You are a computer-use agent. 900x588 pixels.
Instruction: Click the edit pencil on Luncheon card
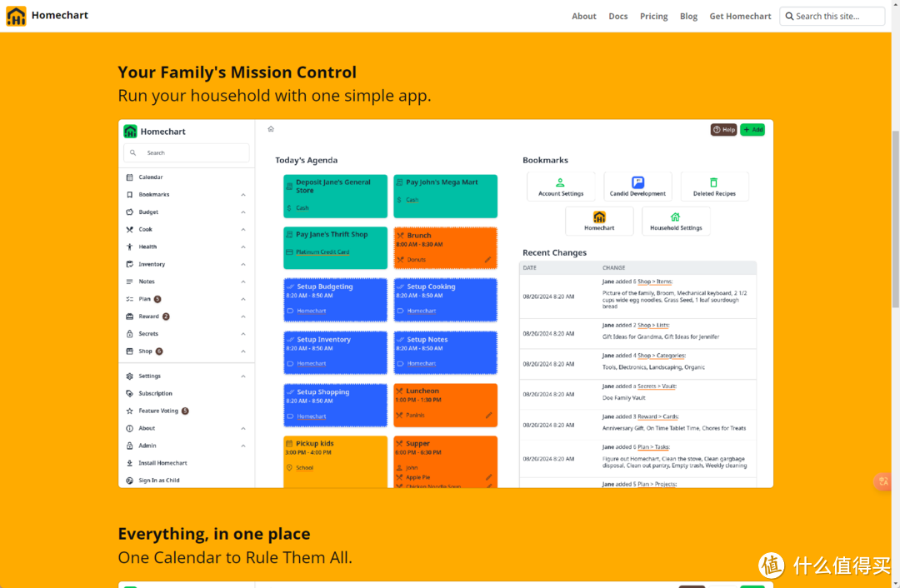[488, 416]
